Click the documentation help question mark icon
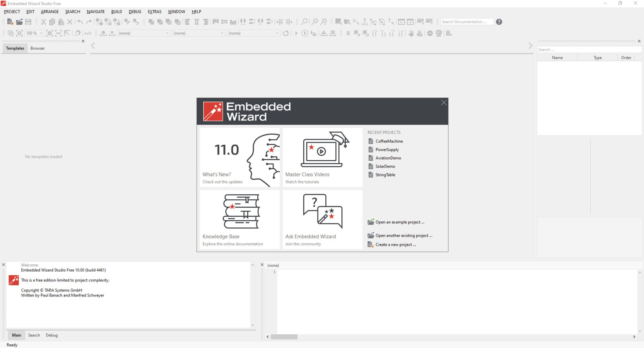Screen dimensions: 644x348 pos(499,22)
